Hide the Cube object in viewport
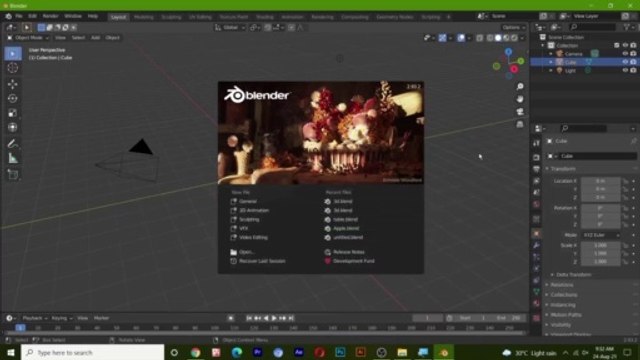 (x=625, y=62)
